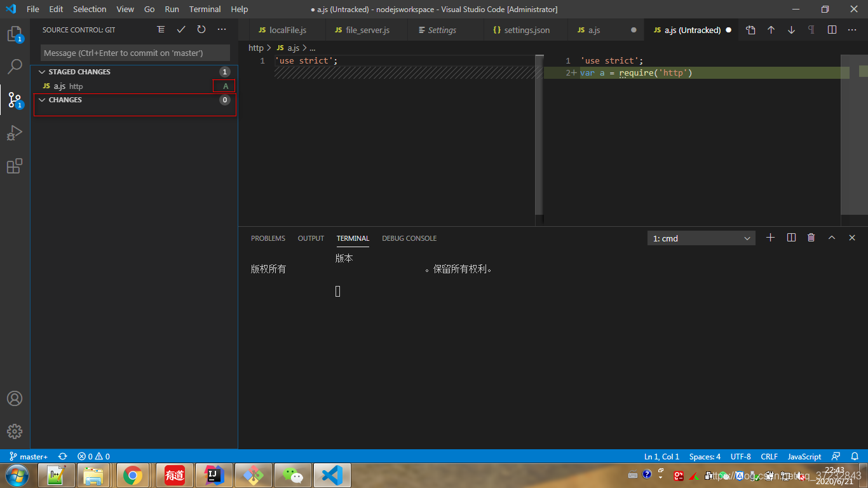Maximize the panel size chevron

tap(832, 238)
